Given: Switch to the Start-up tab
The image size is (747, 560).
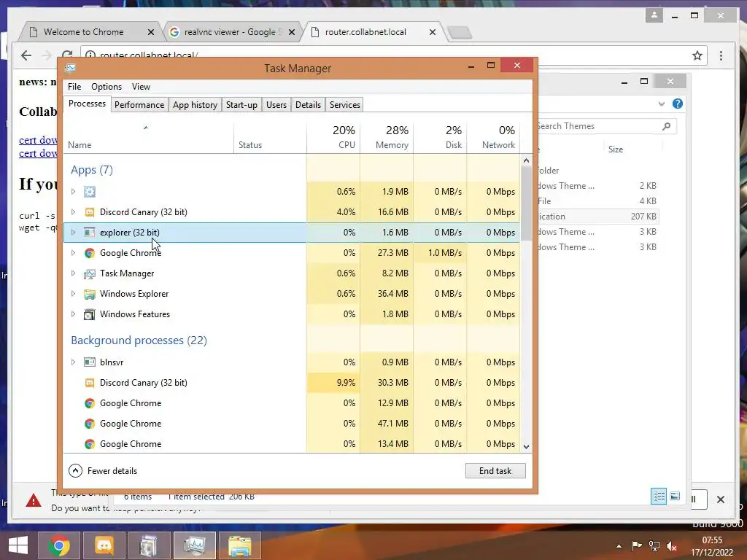Looking at the screenshot, I should (241, 105).
